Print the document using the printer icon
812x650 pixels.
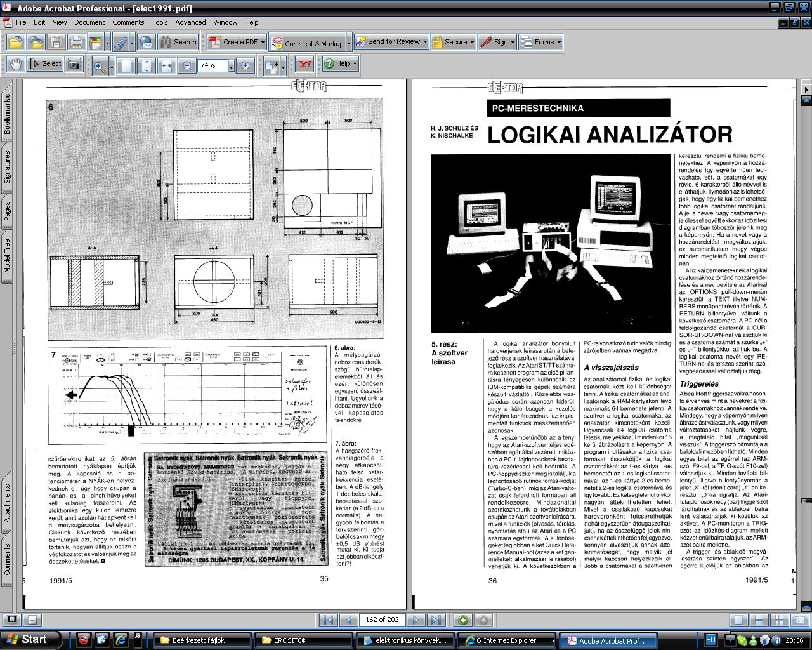76,43
